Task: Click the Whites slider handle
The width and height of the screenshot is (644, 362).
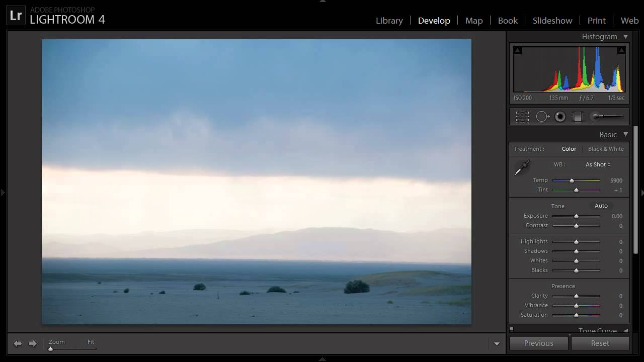Action: pos(576,261)
